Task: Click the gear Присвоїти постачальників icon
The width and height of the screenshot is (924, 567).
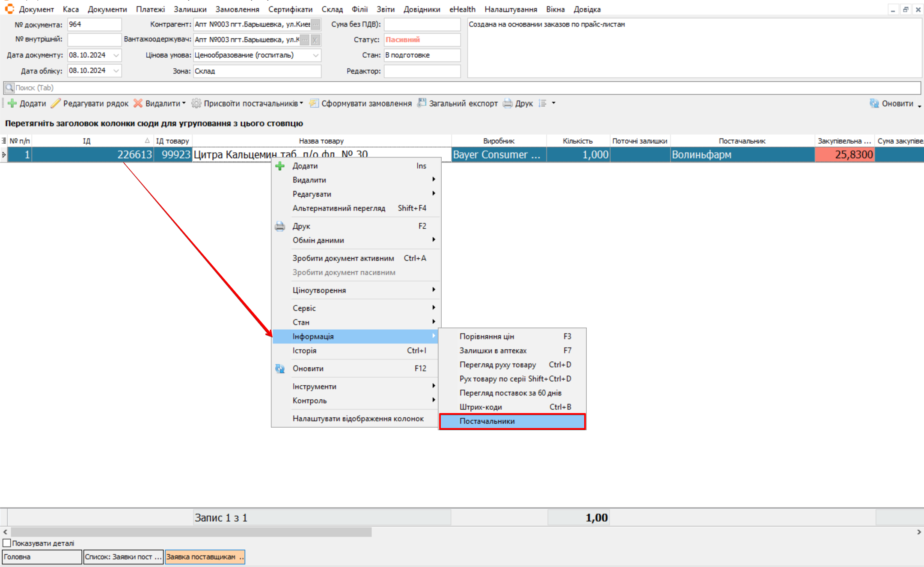Action: 196,103
